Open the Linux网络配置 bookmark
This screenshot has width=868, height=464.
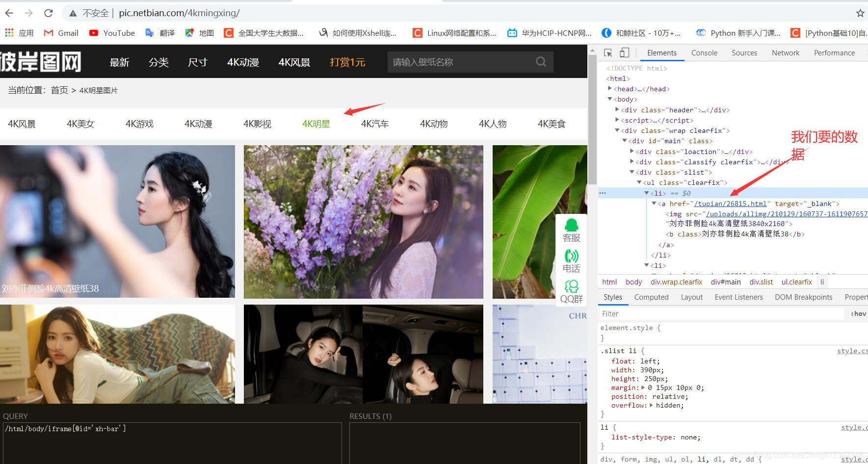click(454, 33)
